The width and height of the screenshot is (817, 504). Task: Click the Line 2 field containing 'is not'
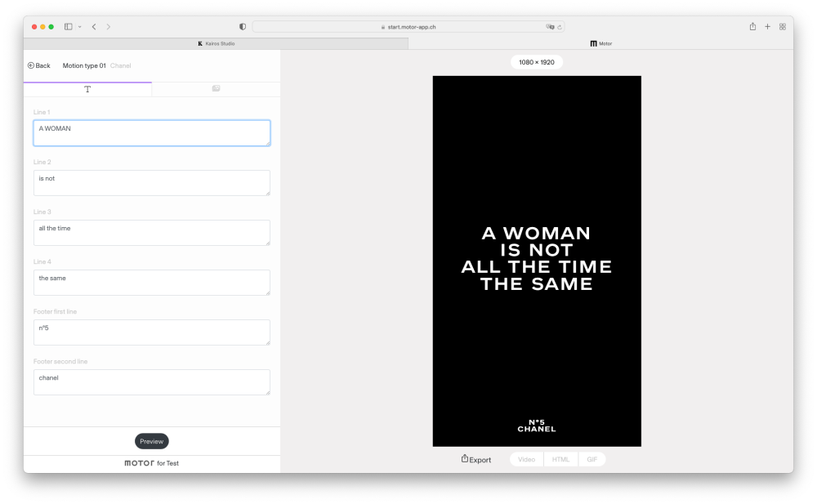(x=152, y=183)
